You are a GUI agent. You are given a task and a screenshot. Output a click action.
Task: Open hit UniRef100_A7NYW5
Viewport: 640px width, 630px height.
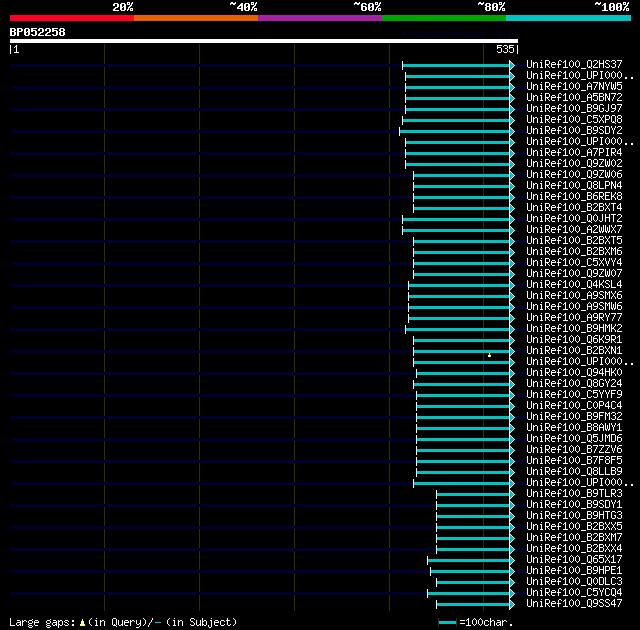tap(574, 87)
